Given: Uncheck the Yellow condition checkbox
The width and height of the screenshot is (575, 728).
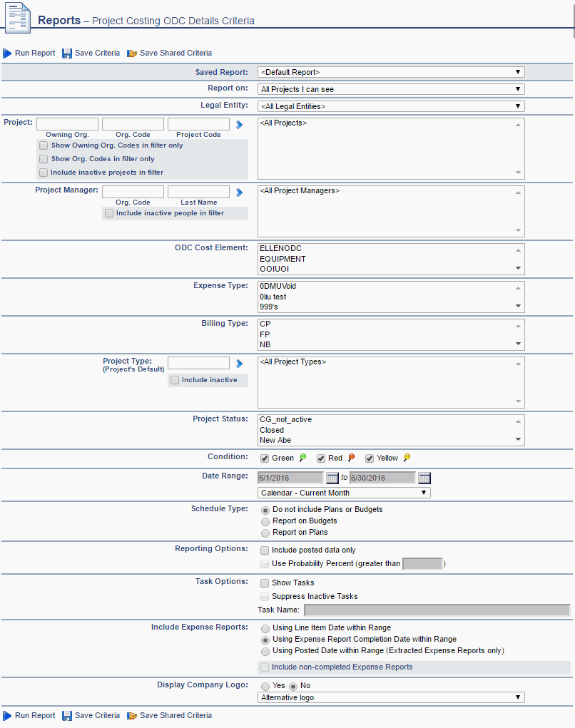Looking at the screenshot, I should pos(370,458).
